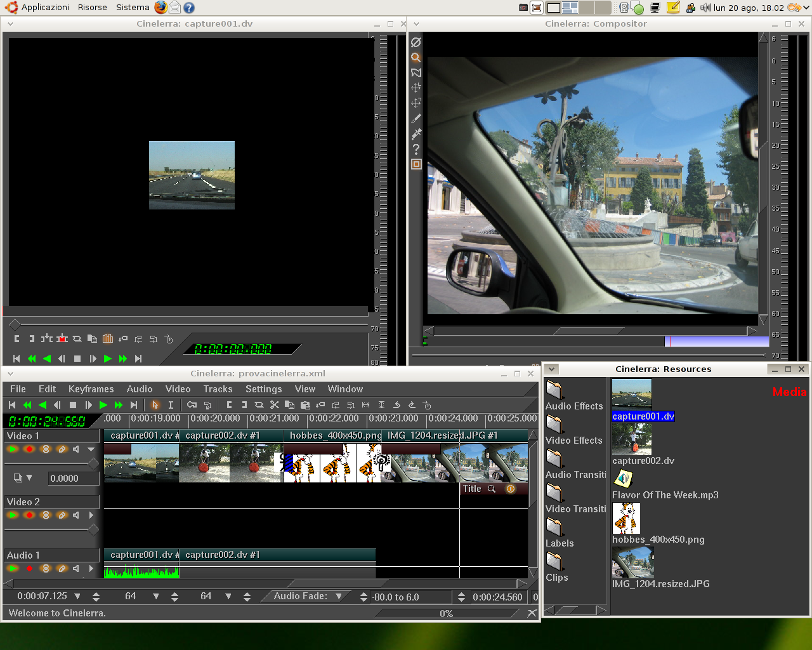This screenshot has width=812, height=650.
Task: Select the mask editing tool in Compositor
Action: click(416, 73)
